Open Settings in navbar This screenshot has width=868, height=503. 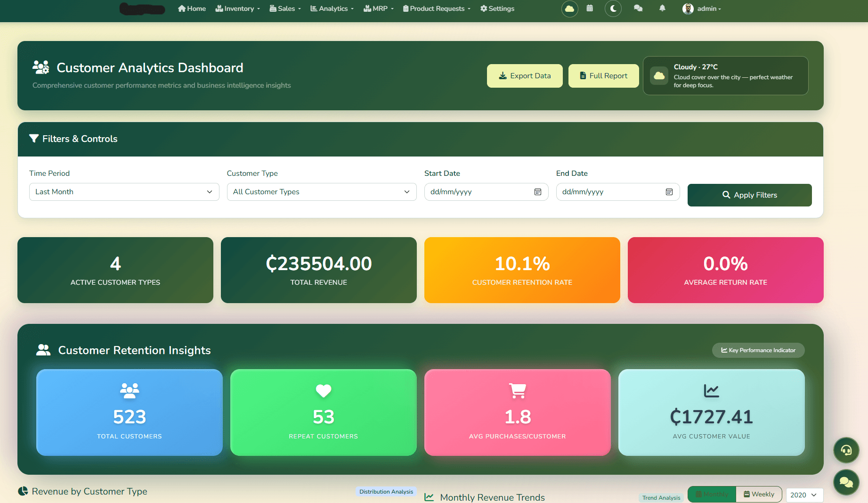pyautogui.click(x=497, y=8)
